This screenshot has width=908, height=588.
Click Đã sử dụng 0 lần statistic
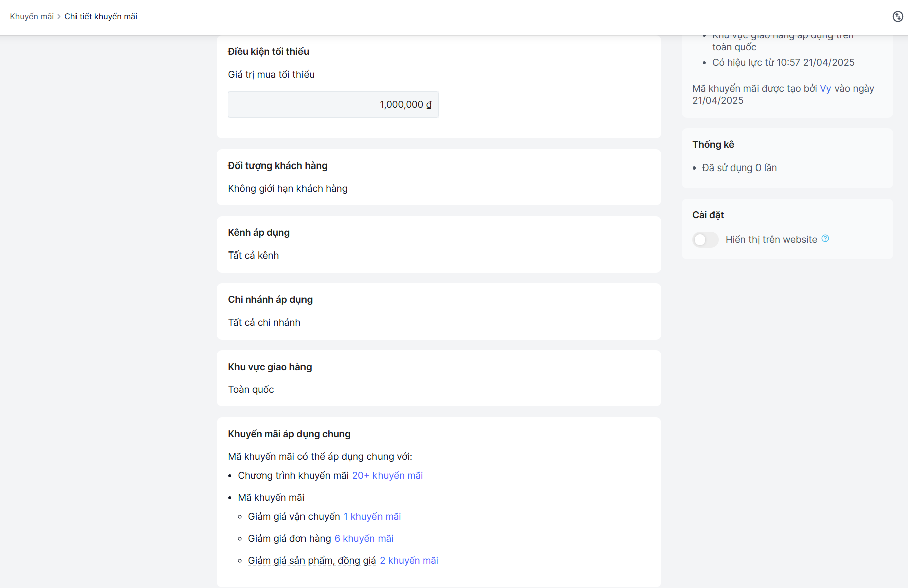pyautogui.click(x=739, y=168)
